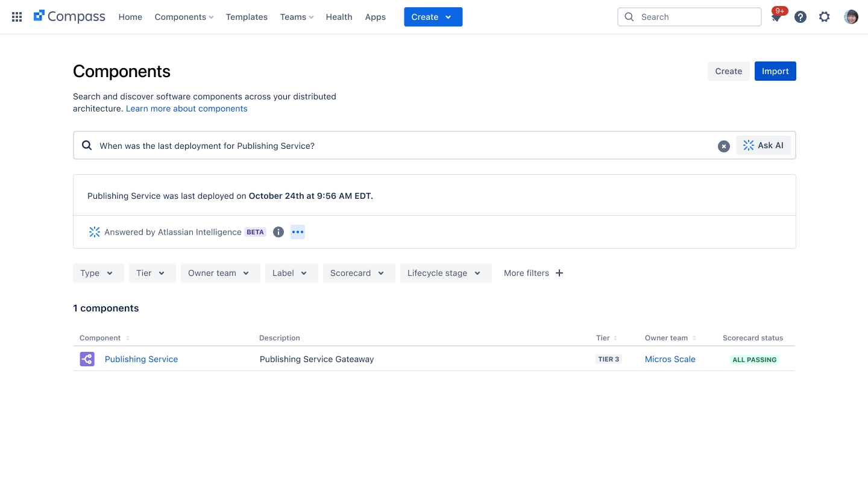Open Learn more about components link
The width and height of the screenshot is (868, 488).
click(x=186, y=108)
